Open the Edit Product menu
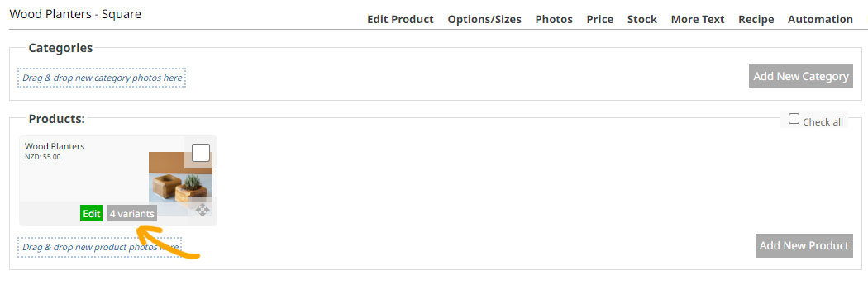The height and width of the screenshot is (299, 868). click(400, 19)
